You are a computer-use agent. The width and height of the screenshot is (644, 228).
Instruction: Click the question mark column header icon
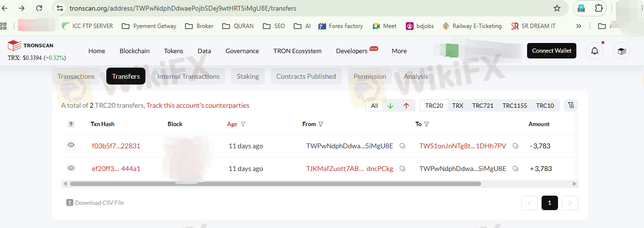(x=71, y=124)
